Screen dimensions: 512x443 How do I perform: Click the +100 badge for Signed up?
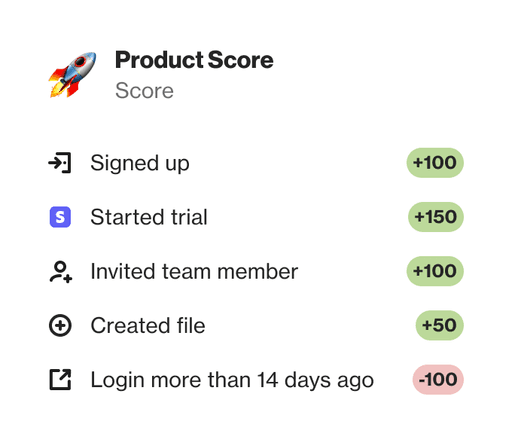click(435, 163)
